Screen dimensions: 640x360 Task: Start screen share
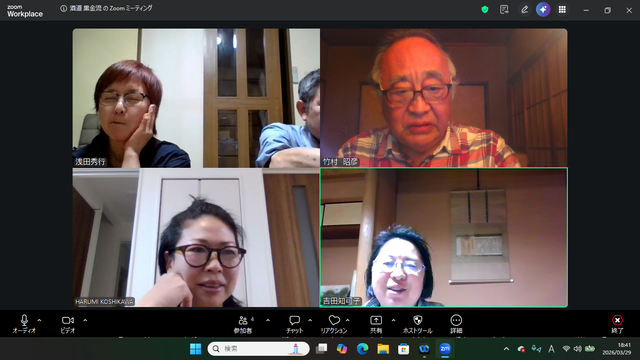click(376, 324)
